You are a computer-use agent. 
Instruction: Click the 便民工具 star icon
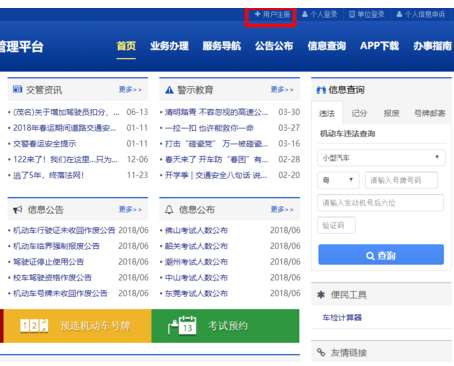coord(321,294)
